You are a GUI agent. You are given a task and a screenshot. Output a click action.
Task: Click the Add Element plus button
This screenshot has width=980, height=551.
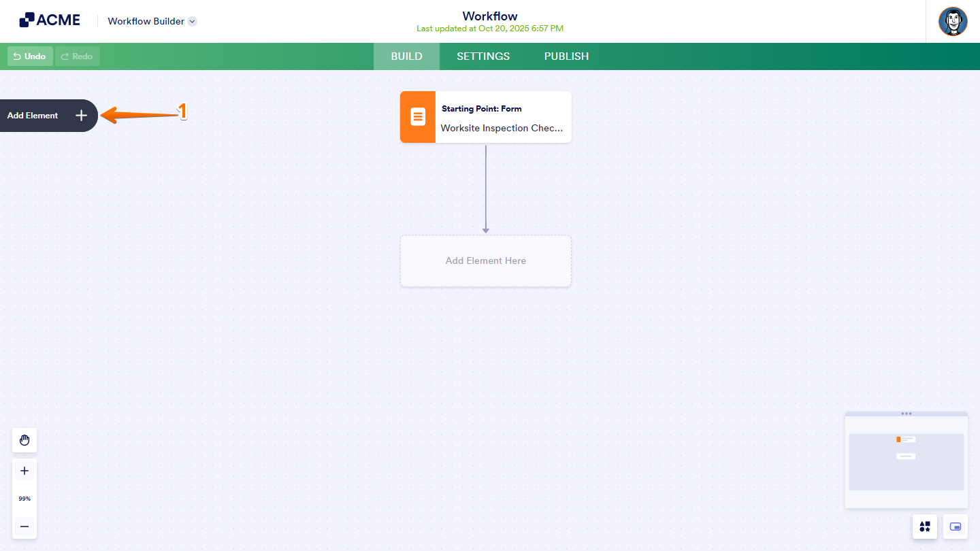point(82,116)
